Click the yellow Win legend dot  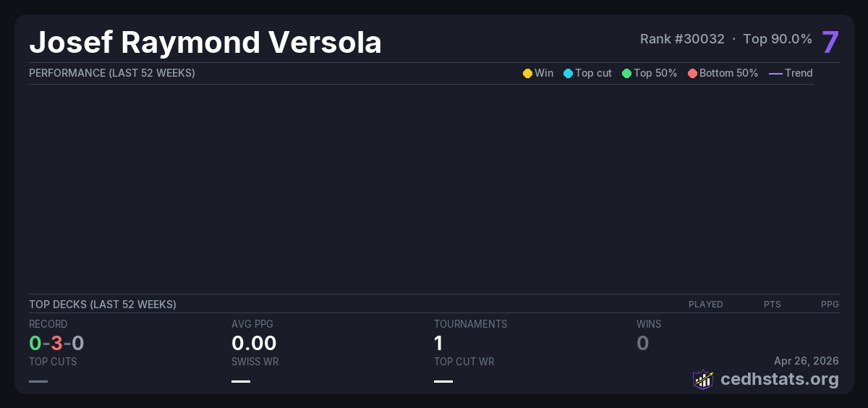pos(527,73)
